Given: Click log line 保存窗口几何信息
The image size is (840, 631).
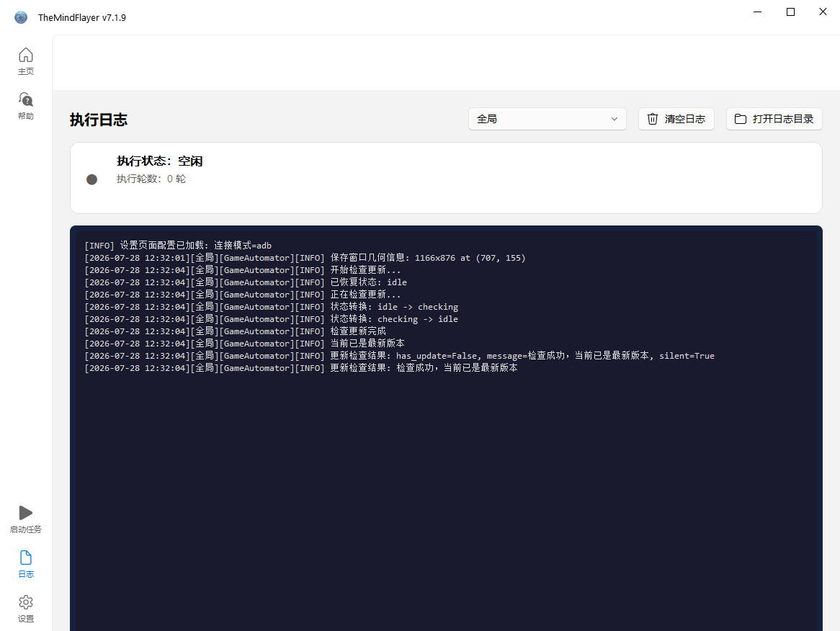Looking at the screenshot, I should pos(305,258).
